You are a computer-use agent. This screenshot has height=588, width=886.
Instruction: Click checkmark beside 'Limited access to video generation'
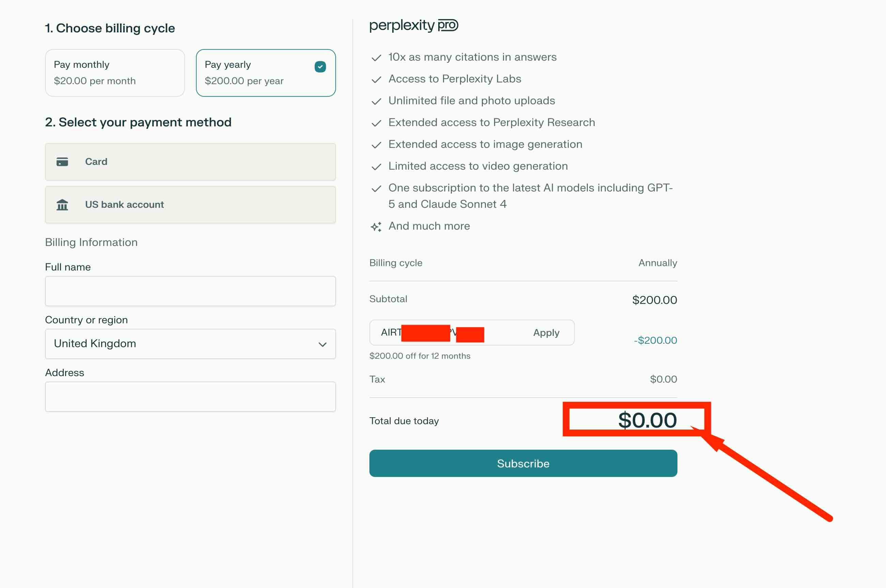[376, 167]
